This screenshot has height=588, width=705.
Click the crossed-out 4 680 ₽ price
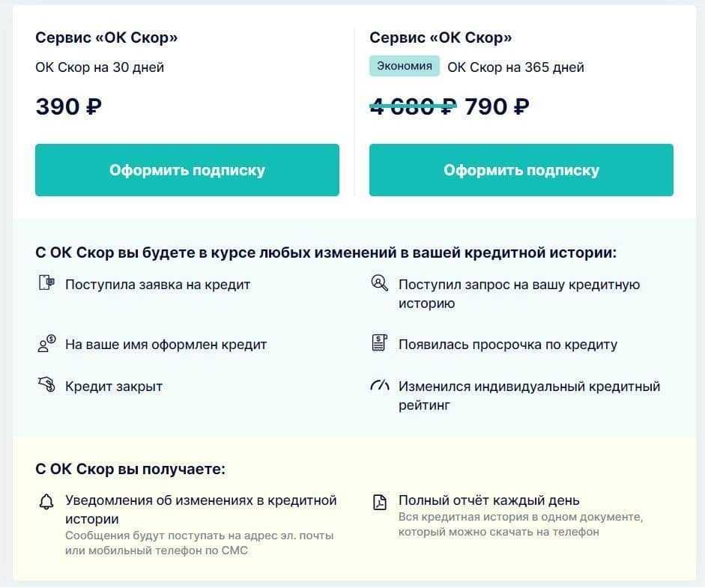(x=413, y=106)
